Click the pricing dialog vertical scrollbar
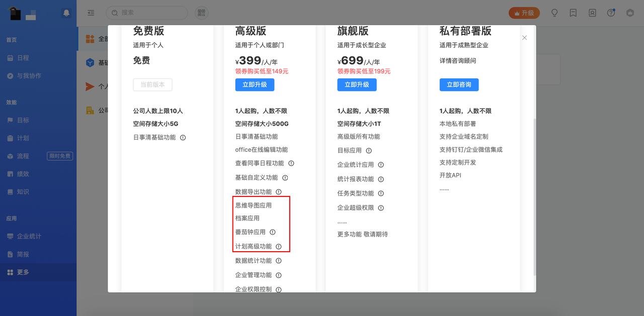Viewport: 644px width, 316px height. [x=535, y=197]
